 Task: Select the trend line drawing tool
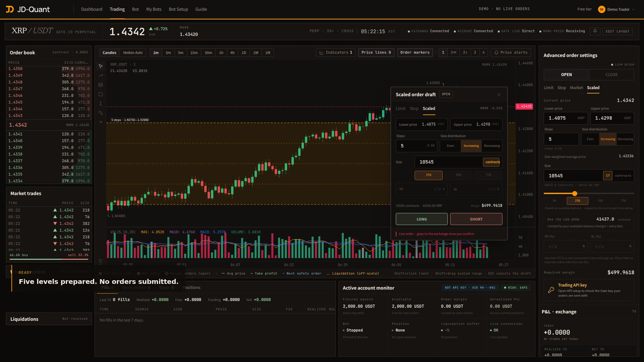coord(101,76)
